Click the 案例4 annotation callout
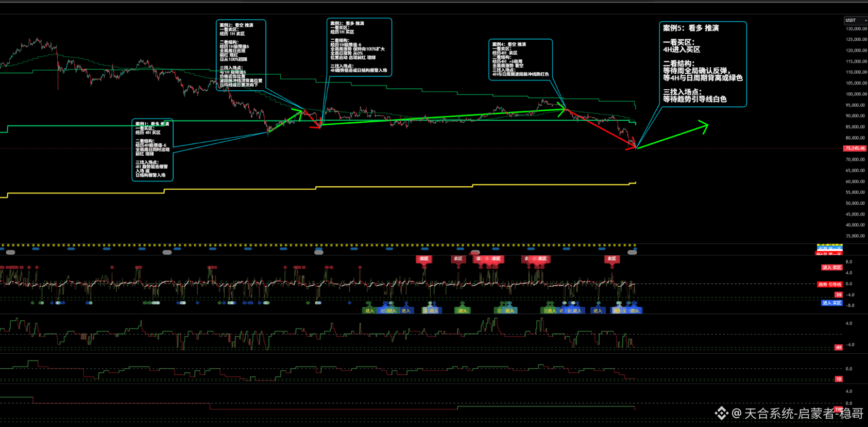 pos(520,59)
